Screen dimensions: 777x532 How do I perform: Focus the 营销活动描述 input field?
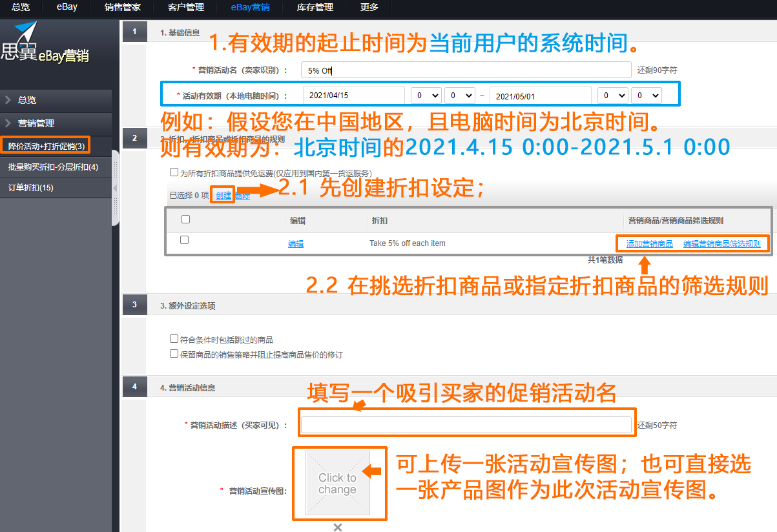coord(466,425)
